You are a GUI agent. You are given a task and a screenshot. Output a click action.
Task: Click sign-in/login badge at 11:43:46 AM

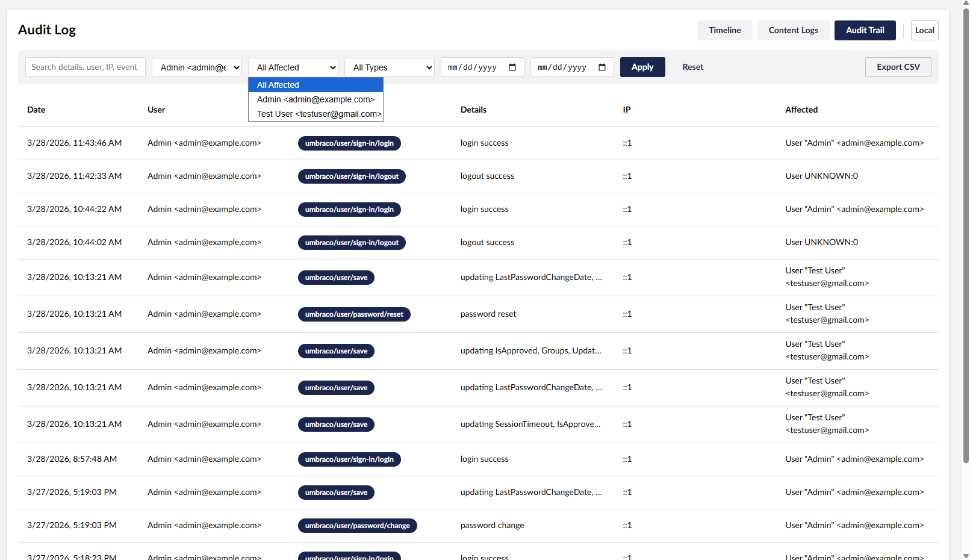349,143
